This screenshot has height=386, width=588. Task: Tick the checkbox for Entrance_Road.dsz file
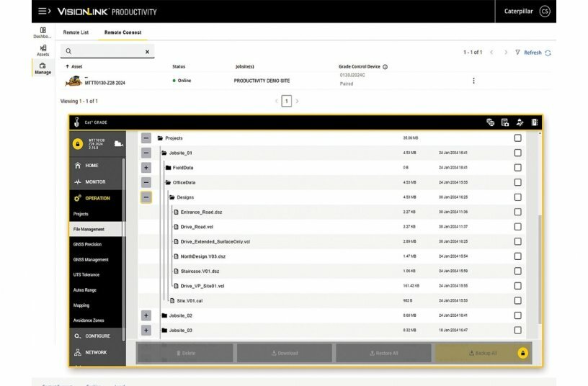[517, 212]
